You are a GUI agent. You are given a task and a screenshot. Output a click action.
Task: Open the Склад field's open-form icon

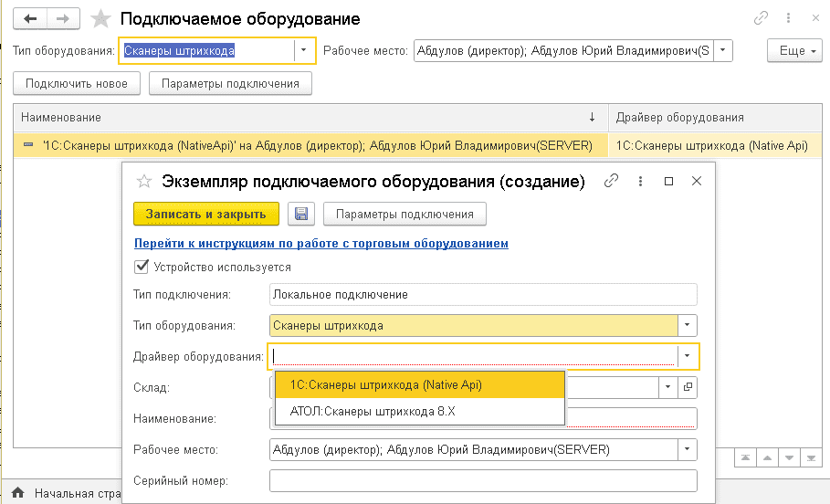pos(688,387)
